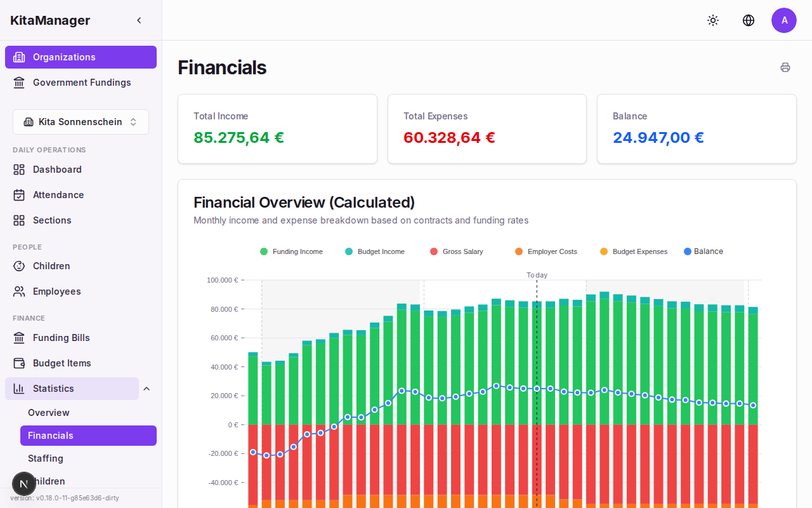Select the Statistics chart icon
The height and width of the screenshot is (508, 812).
pos(18,389)
